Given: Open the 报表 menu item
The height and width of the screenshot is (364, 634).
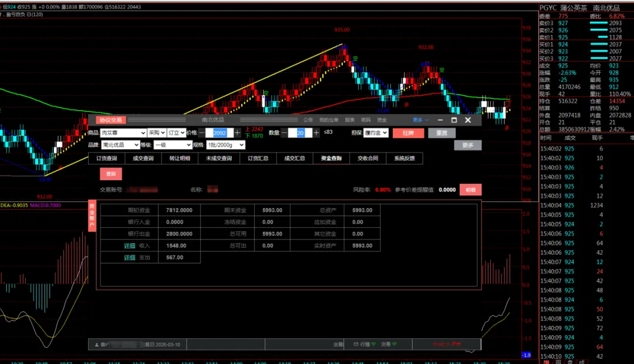Looking at the screenshot, I should [350, 120].
